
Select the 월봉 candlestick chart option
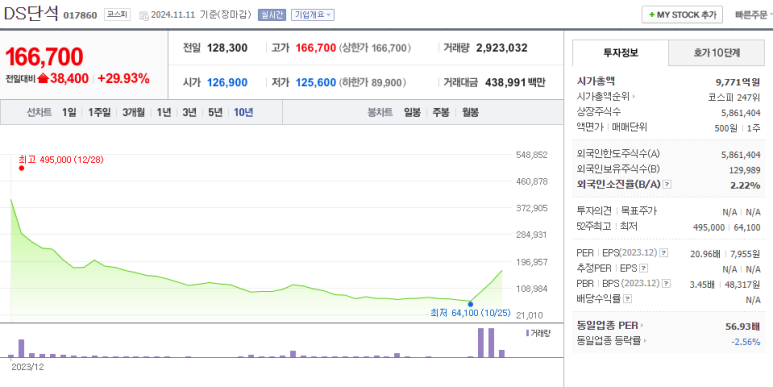(x=470, y=112)
